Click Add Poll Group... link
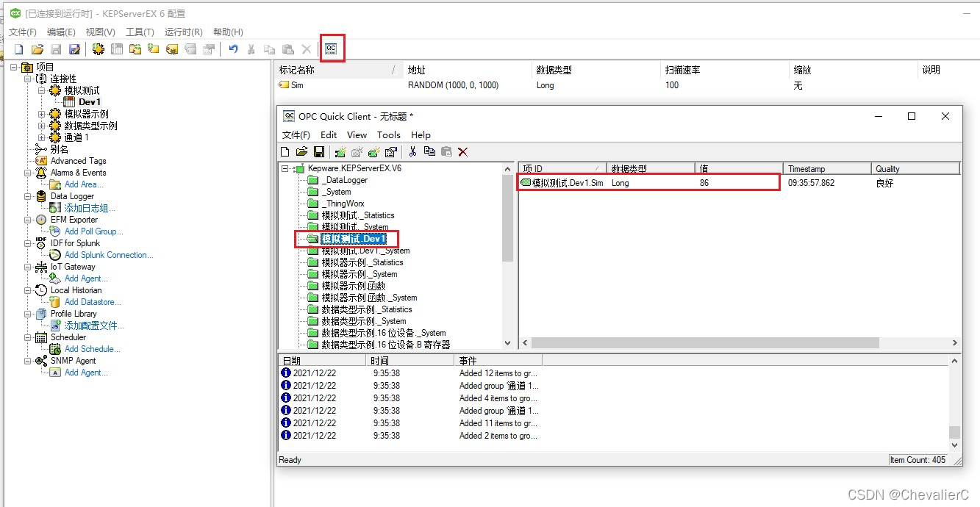This screenshot has width=980, height=507. pyautogui.click(x=93, y=231)
